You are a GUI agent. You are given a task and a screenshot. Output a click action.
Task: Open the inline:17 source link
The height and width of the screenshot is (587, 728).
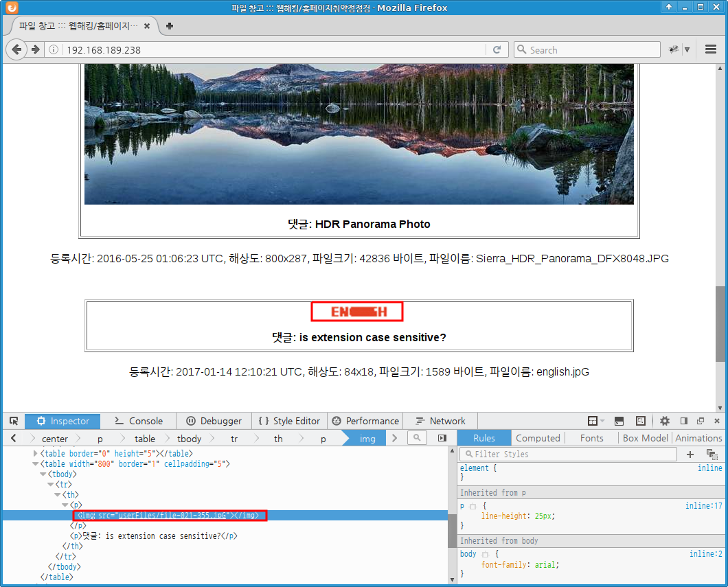click(x=703, y=506)
